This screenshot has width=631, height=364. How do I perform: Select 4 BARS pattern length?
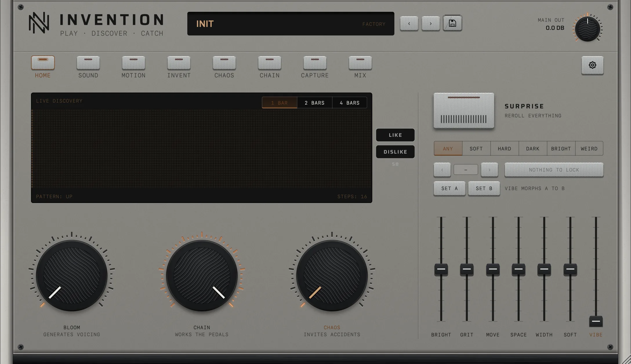point(350,103)
